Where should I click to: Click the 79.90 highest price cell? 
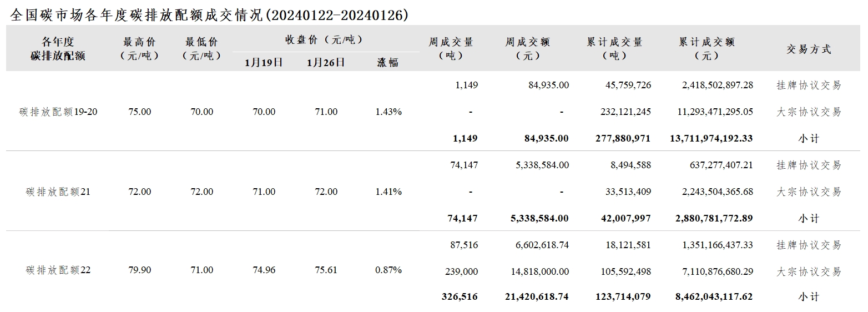139,270
